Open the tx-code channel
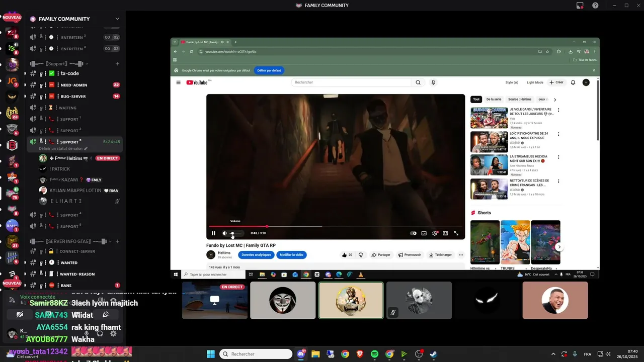644x362 pixels. click(75, 73)
